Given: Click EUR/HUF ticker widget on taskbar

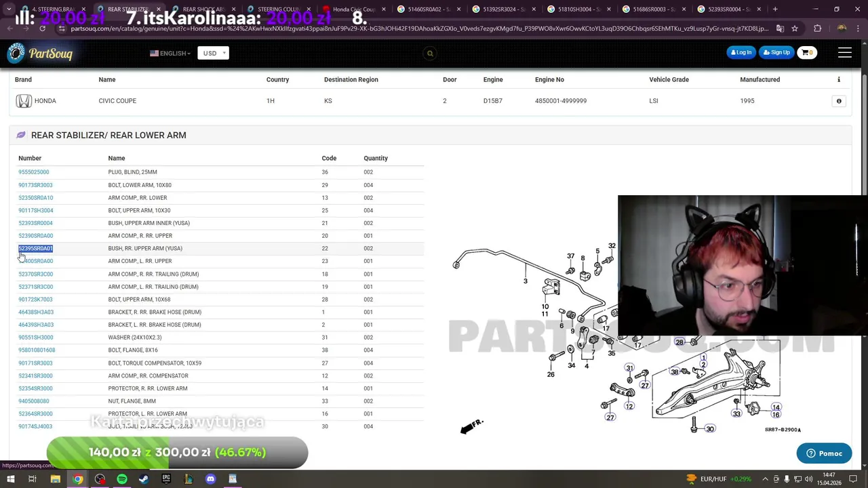Looking at the screenshot, I should [x=719, y=479].
